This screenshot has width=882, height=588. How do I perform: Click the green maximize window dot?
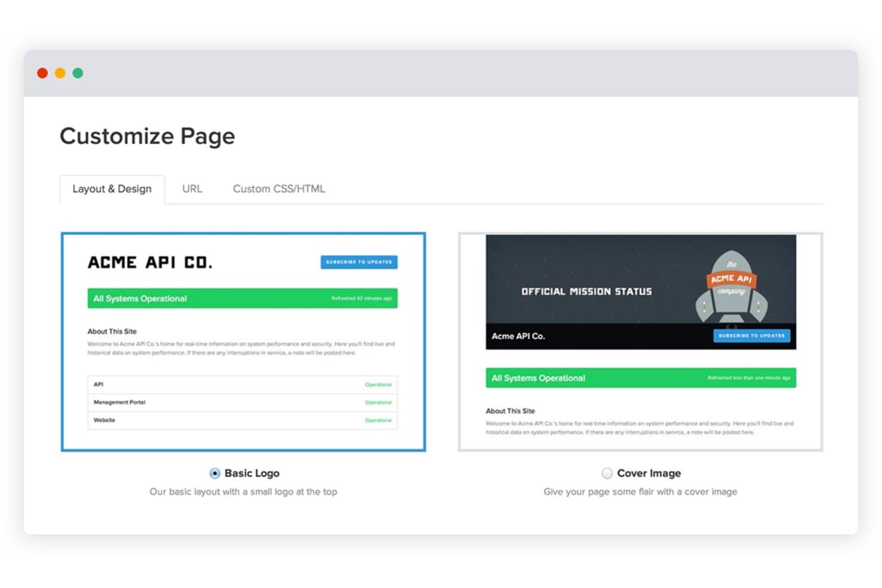tap(77, 73)
